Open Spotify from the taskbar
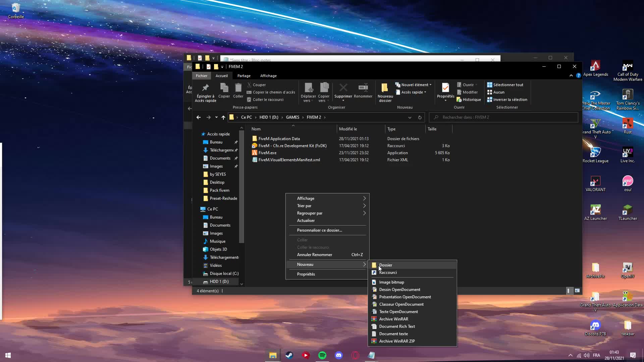The image size is (644, 362). (x=322, y=355)
